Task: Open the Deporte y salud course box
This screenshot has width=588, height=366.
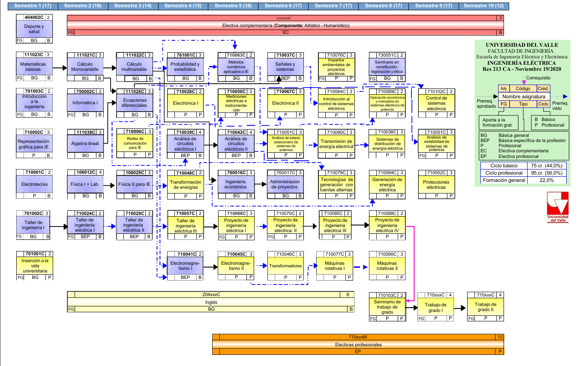Action: click(34, 29)
